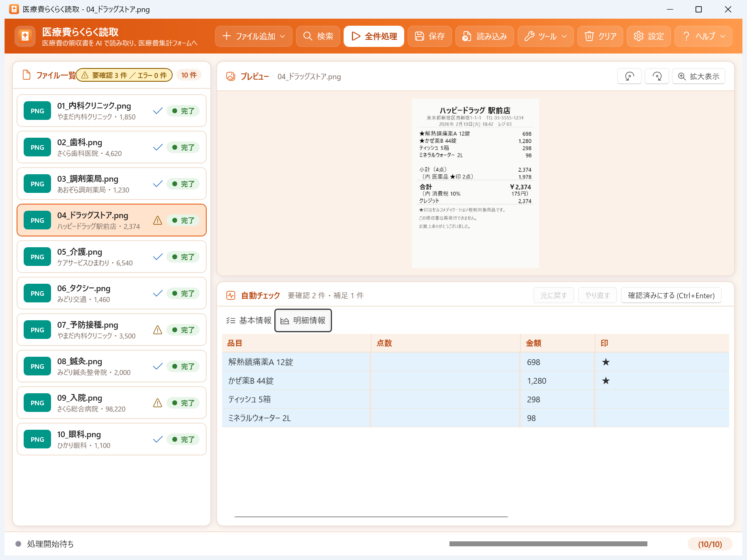Select file 03_調剤薬局.png
This screenshot has height=560, width=747.
pyautogui.click(x=112, y=184)
